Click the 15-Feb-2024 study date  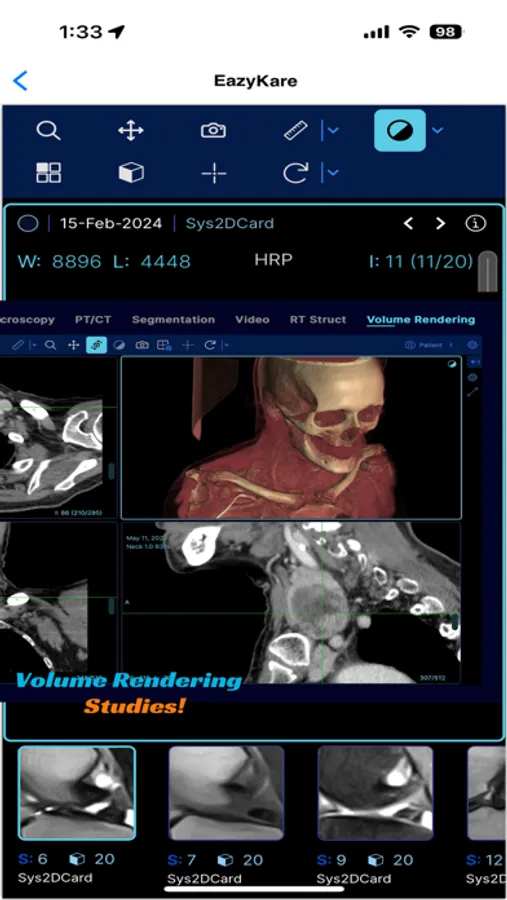click(111, 223)
